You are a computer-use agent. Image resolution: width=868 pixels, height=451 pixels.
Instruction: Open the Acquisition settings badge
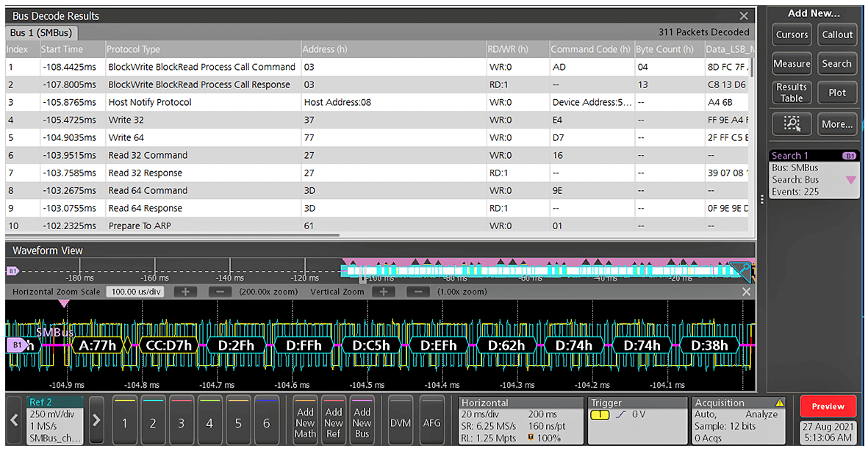(x=739, y=420)
